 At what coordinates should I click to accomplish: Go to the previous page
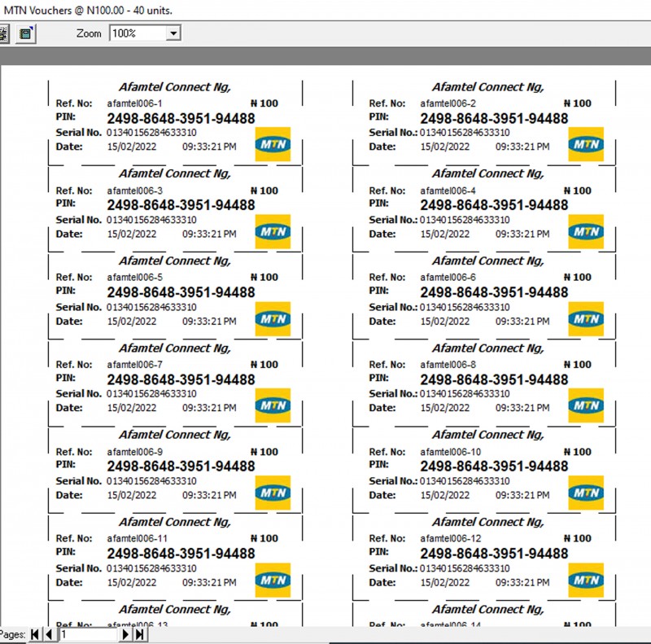(50, 634)
